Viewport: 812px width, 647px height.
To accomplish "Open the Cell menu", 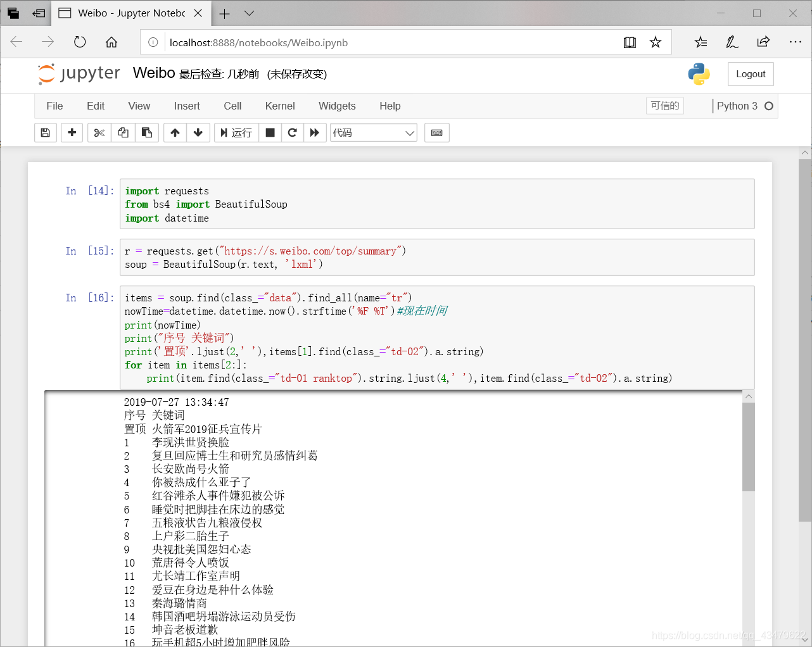I will 232,106.
